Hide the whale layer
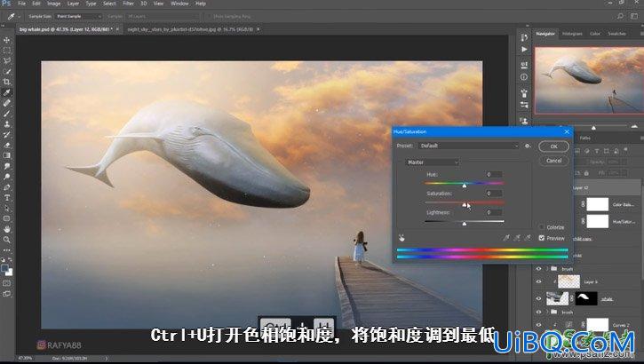Screen dimensions: 644x364 click(538, 298)
